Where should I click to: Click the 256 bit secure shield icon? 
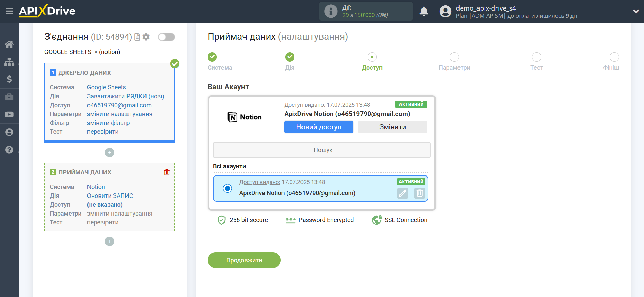(221, 220)
